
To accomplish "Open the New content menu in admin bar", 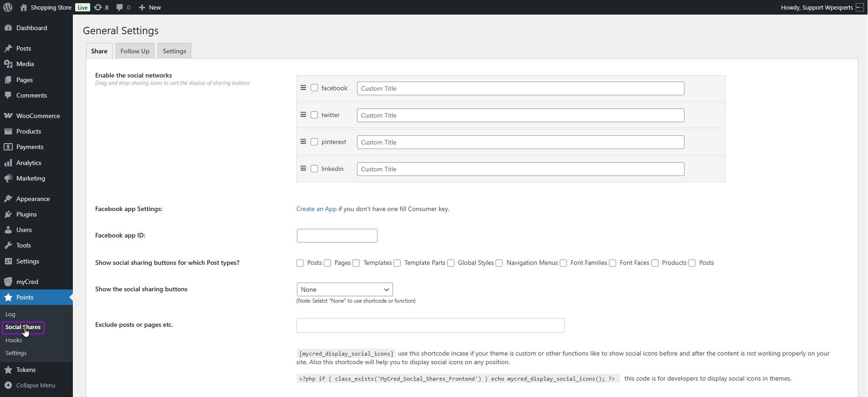I will 150,7.
